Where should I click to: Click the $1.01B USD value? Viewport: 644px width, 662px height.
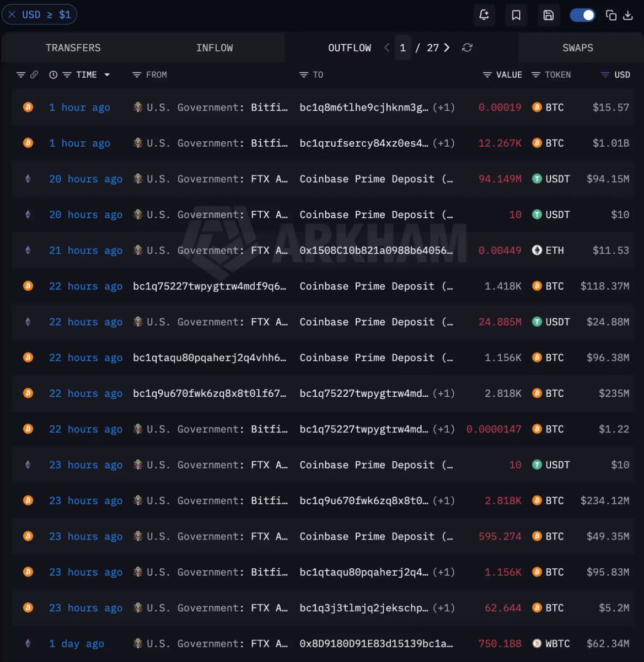click(610, 143)
